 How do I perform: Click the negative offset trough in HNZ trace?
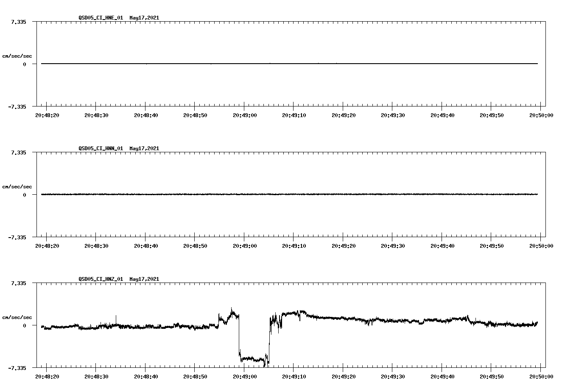(x=254, y=359)
